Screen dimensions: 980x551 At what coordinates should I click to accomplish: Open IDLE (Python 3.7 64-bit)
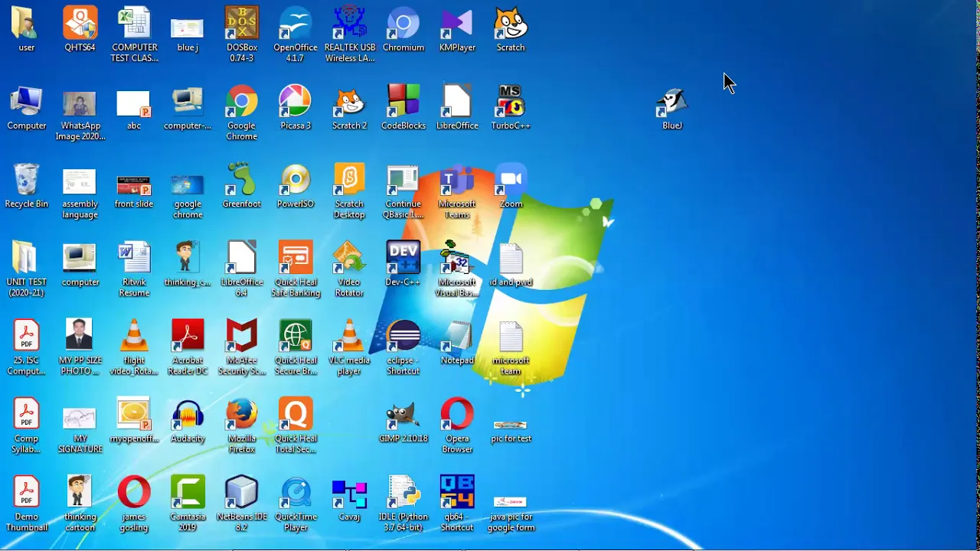(x=403, y=504)
